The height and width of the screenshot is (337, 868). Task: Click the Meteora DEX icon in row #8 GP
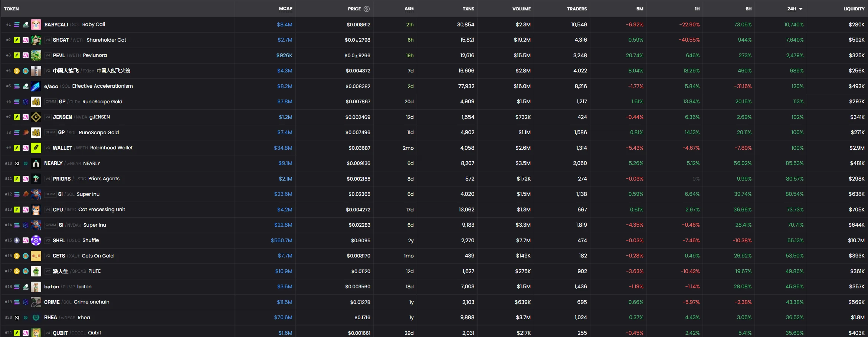(x=26, y=133)
